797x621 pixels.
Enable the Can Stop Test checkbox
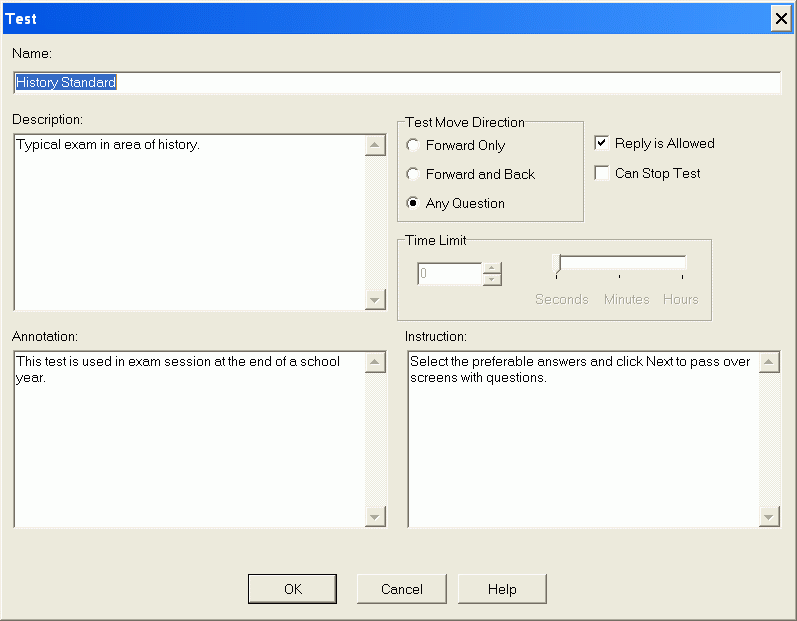pos(602,173)
